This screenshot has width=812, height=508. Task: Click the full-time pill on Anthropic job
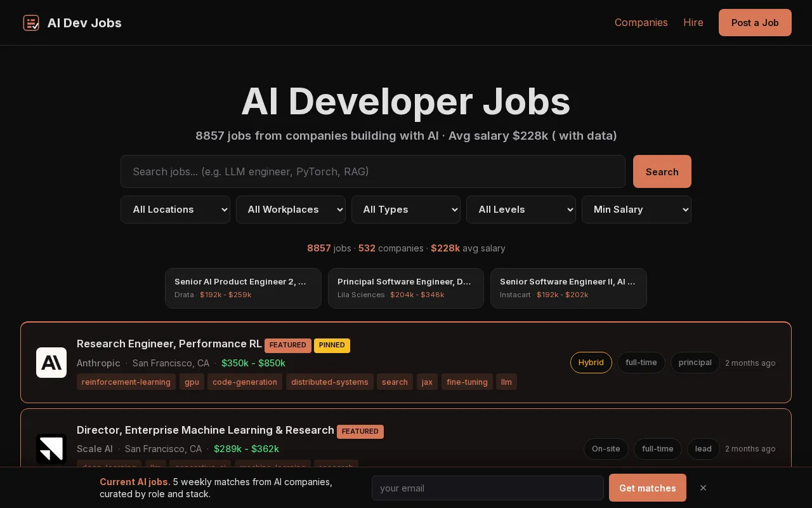coord(641,363)
